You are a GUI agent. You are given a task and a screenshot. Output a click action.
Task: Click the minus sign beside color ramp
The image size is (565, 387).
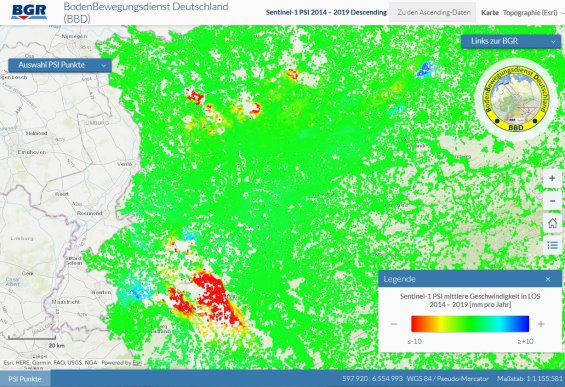coord(394,324)
